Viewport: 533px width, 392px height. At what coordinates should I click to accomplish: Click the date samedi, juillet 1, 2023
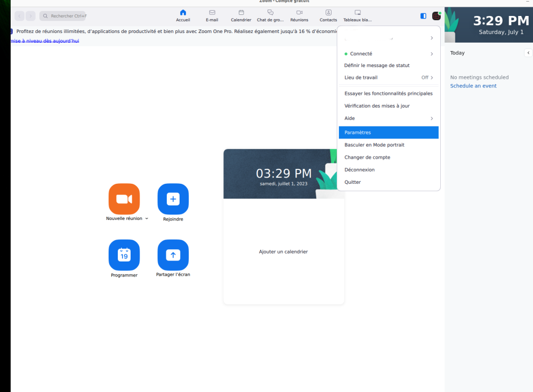click(284, 184)
